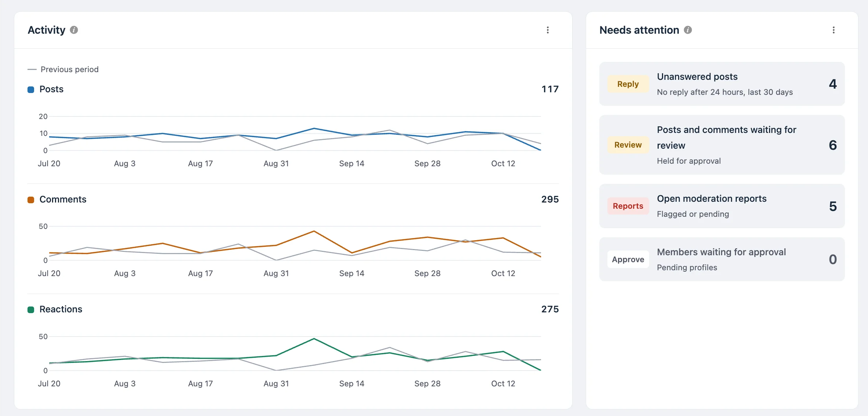Click the Activity heading
868x416 pixels.
(47, 30)
